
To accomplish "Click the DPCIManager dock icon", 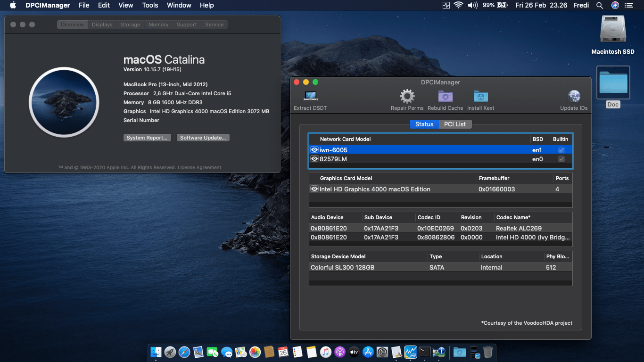I will [x=439, y=352].
